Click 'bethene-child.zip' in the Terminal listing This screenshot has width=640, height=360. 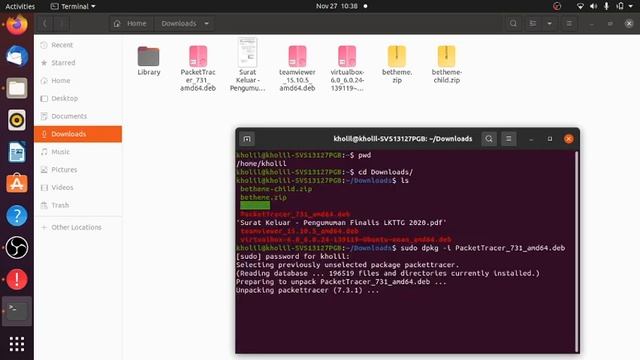[x=276, y=189]
